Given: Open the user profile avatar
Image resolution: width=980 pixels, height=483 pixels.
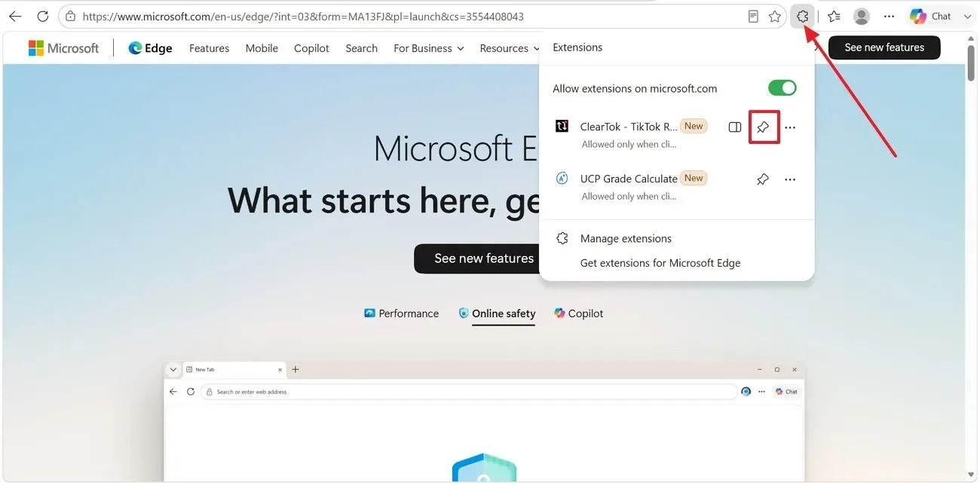Looking at the screenshot, I should (x=862, y=16).
